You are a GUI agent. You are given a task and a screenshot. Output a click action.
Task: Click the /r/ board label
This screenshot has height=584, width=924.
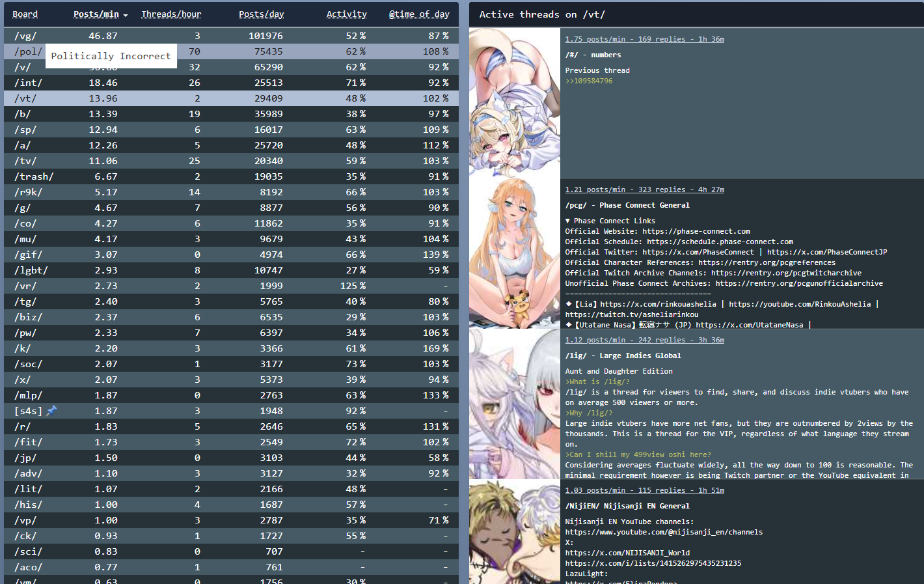[23, 426]
